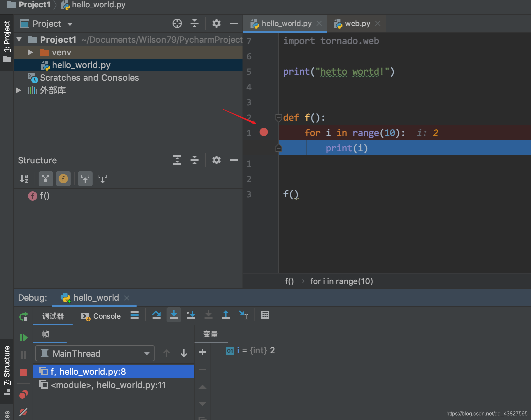Click Run to Cursor icon
This screenshot has width=531, height=420.
point(244,315)
